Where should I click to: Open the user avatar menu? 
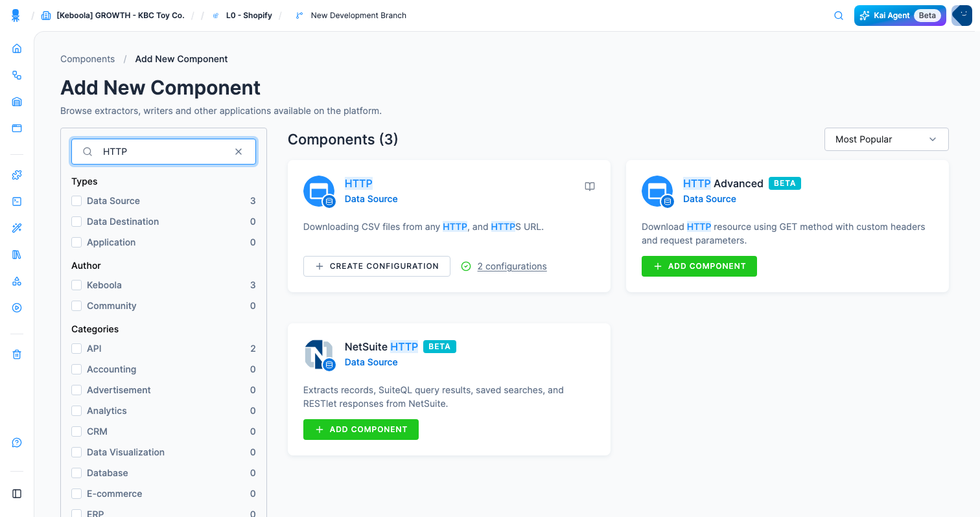pos(962,16)
